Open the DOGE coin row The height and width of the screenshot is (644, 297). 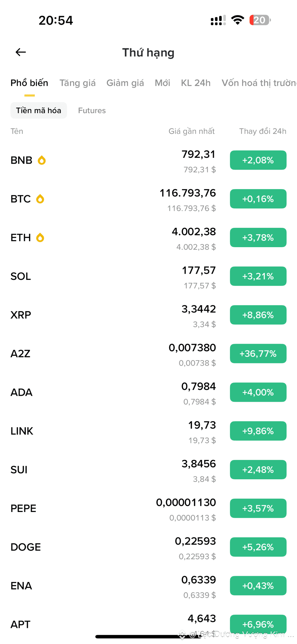tap(148, 547)
